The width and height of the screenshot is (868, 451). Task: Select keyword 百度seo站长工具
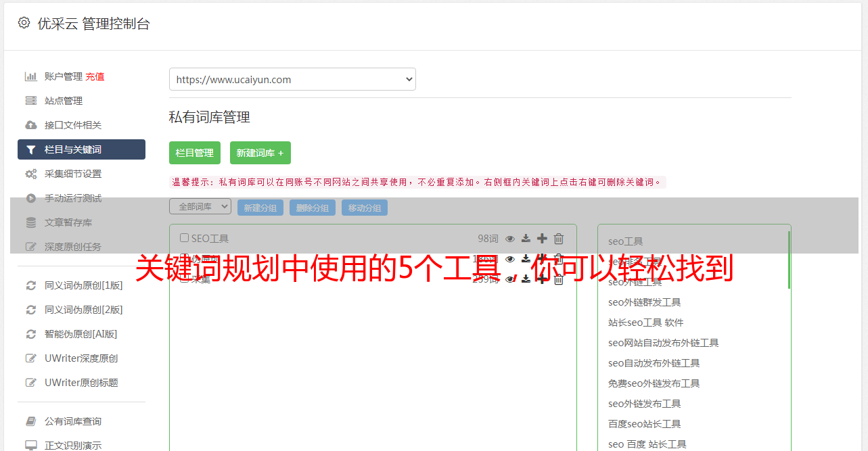coord(645,424)
